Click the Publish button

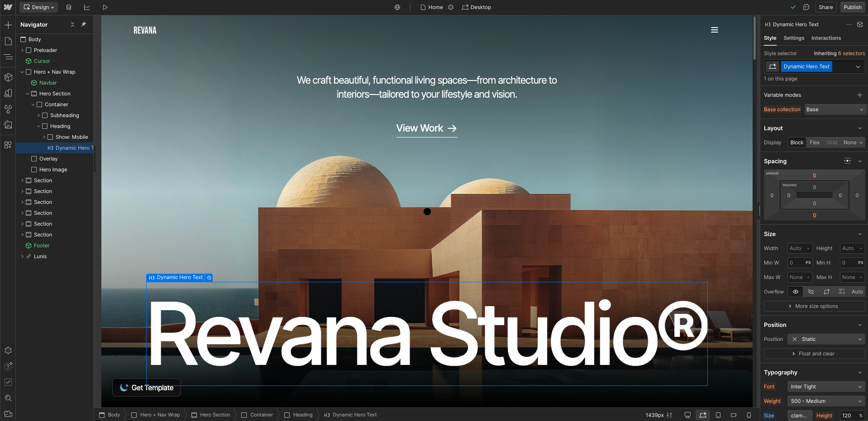click(853, 7)
